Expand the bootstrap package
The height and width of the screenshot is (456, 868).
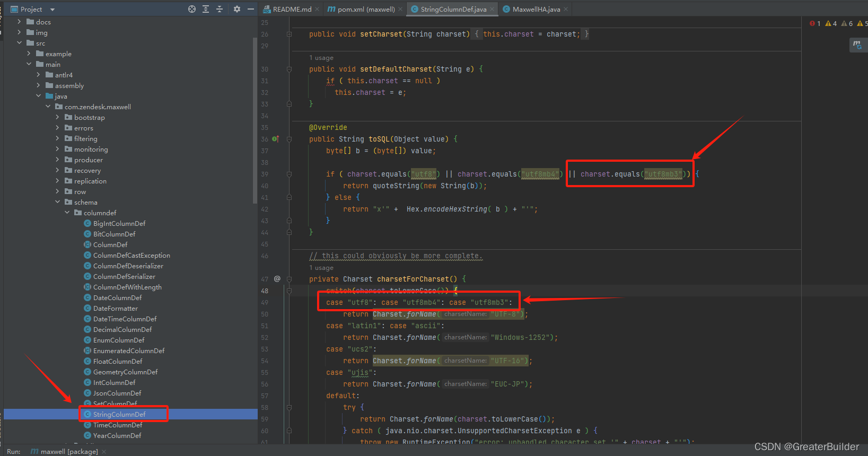58,117
